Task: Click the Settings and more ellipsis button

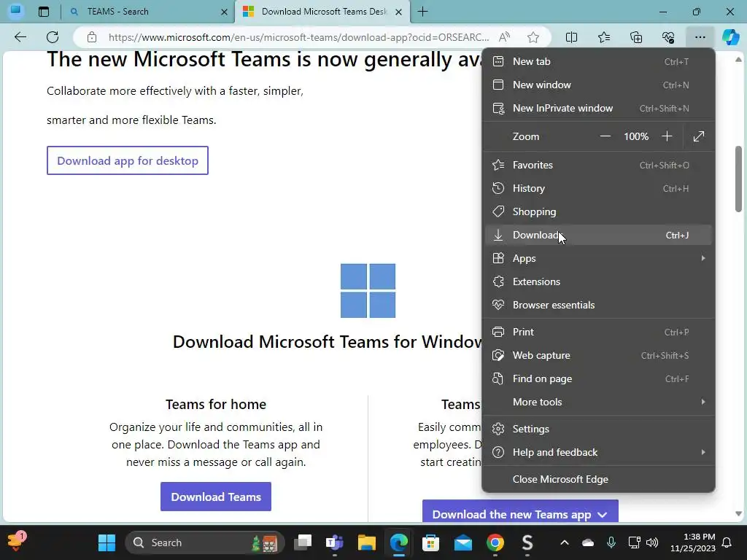Action: (x=700, y=37)
